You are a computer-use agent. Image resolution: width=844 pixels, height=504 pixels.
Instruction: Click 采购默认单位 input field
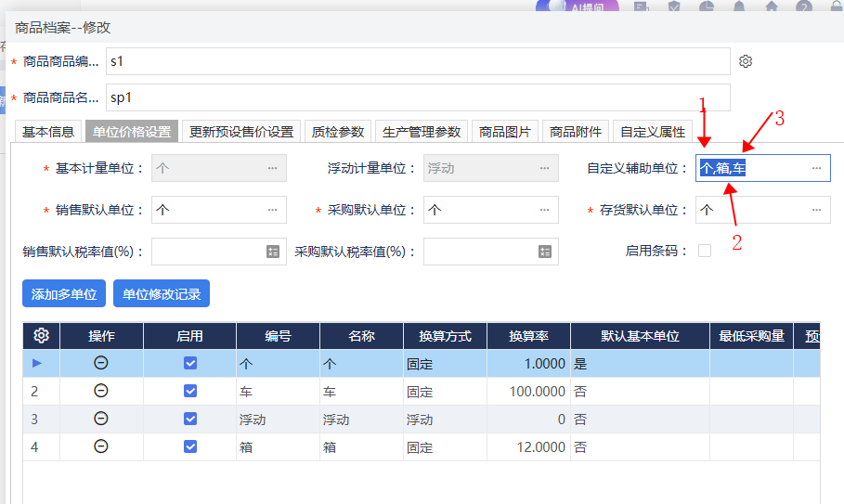[x=490, y=210]
